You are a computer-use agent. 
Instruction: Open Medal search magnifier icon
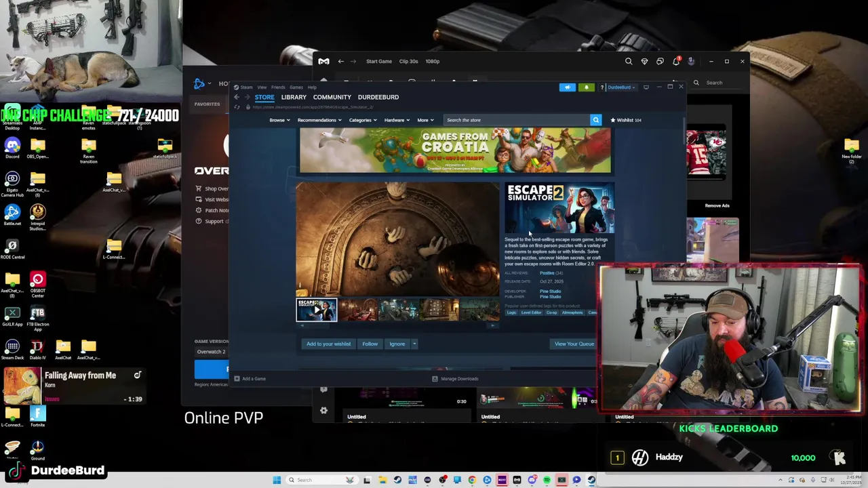[x=629, y=61]
